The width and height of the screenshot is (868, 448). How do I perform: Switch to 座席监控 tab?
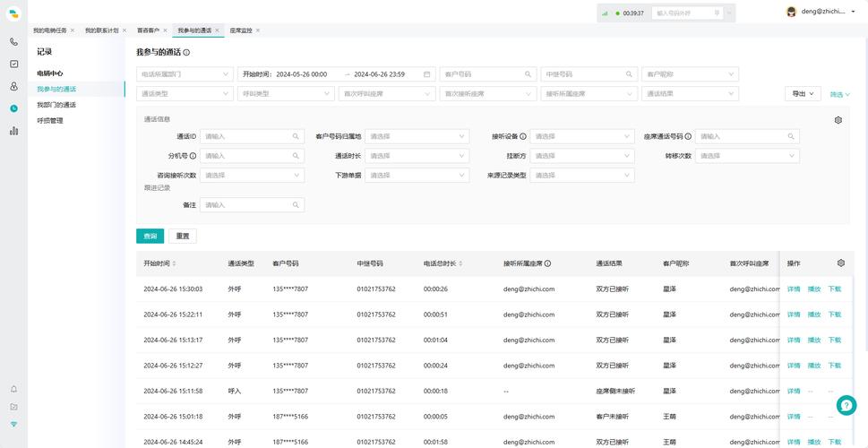tap(241, 30)
